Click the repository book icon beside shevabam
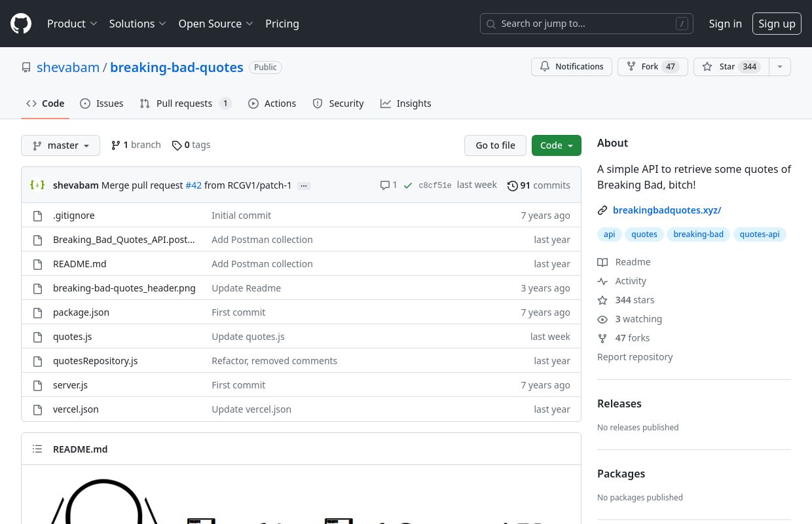This screenshot has width=812, height=524. [x=26, y=67]
